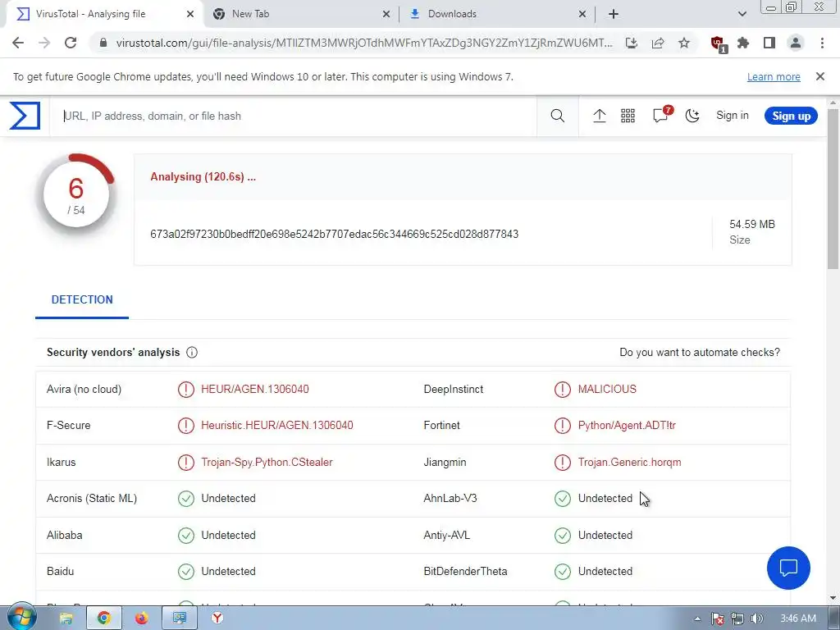Click the F-Secure alert warning icon

(x=186, y=426)
